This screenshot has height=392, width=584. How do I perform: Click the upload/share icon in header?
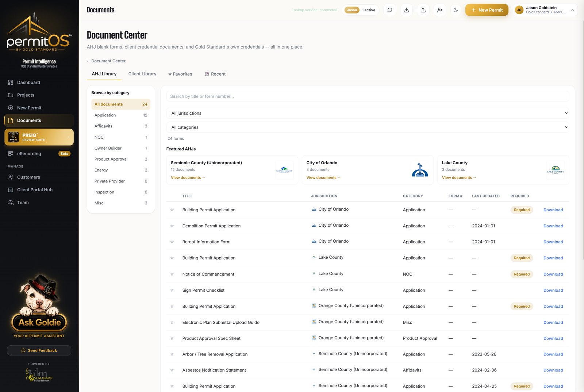click(423, 10)
